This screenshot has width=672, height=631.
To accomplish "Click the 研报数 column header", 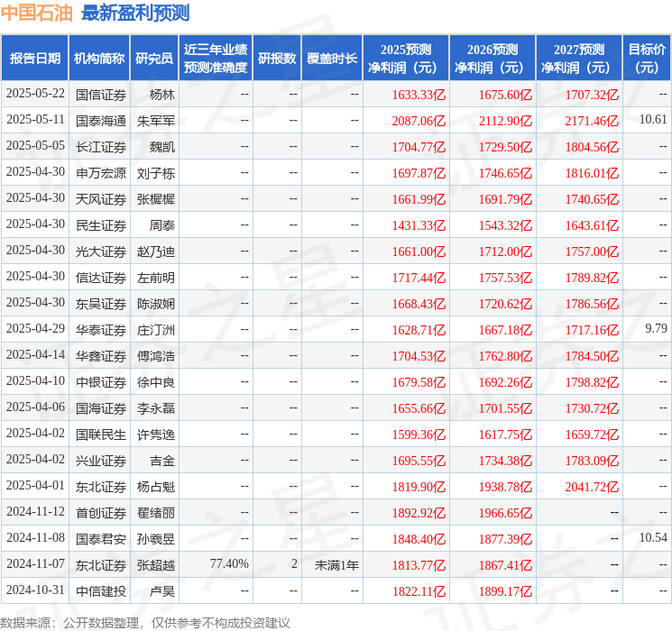I will coord(277,59).
